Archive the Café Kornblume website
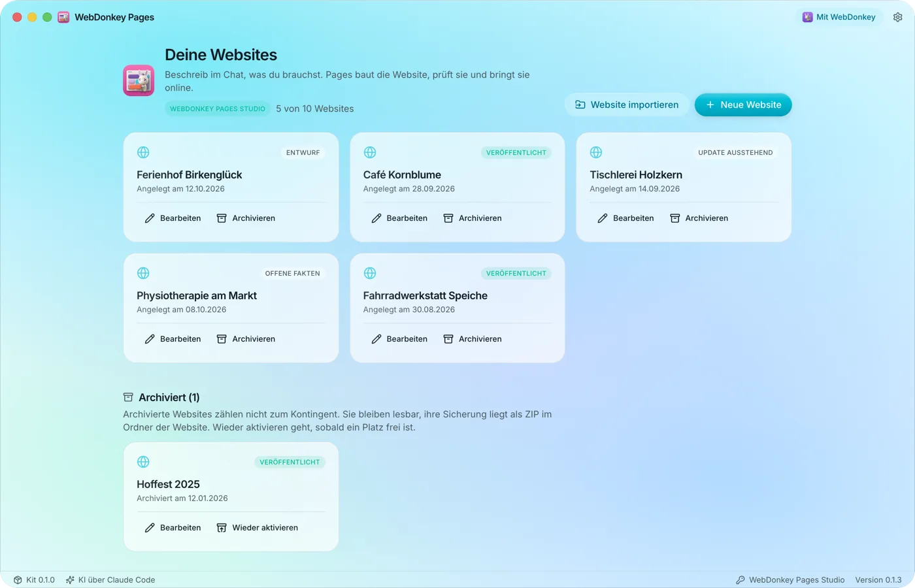 coord(473,218)
